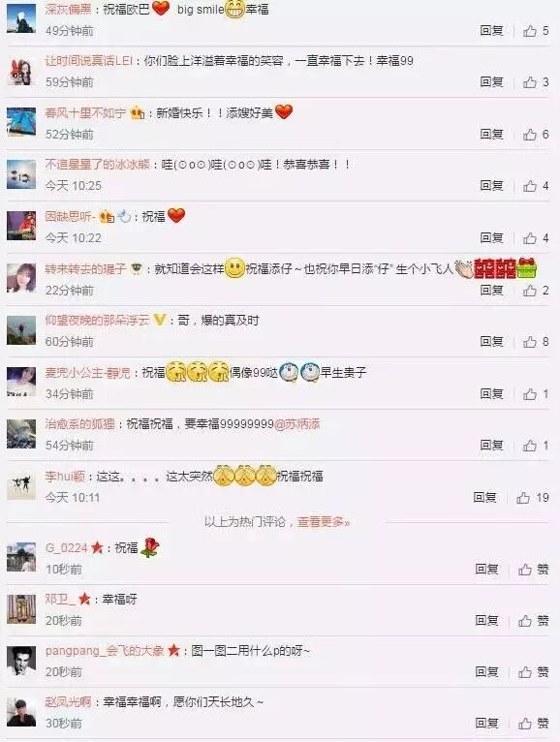Viewport: 560px width, 742px height.
Task: Like 春风十里不如宁's comment with 6 likes
Action: point(530,135)
